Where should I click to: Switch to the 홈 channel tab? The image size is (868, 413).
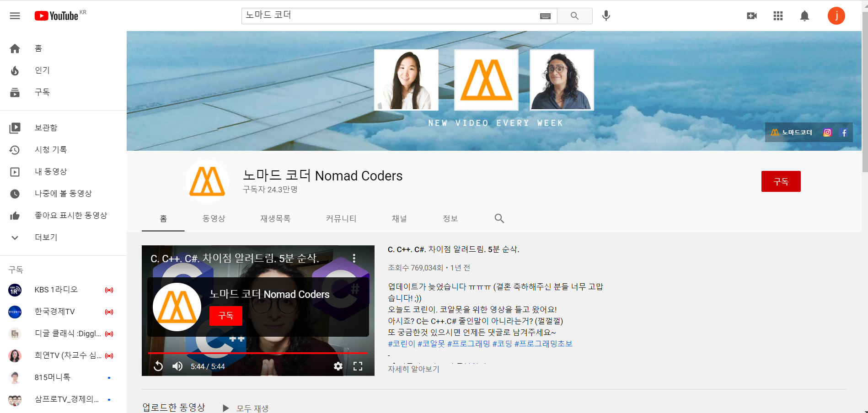pos(163,219)
